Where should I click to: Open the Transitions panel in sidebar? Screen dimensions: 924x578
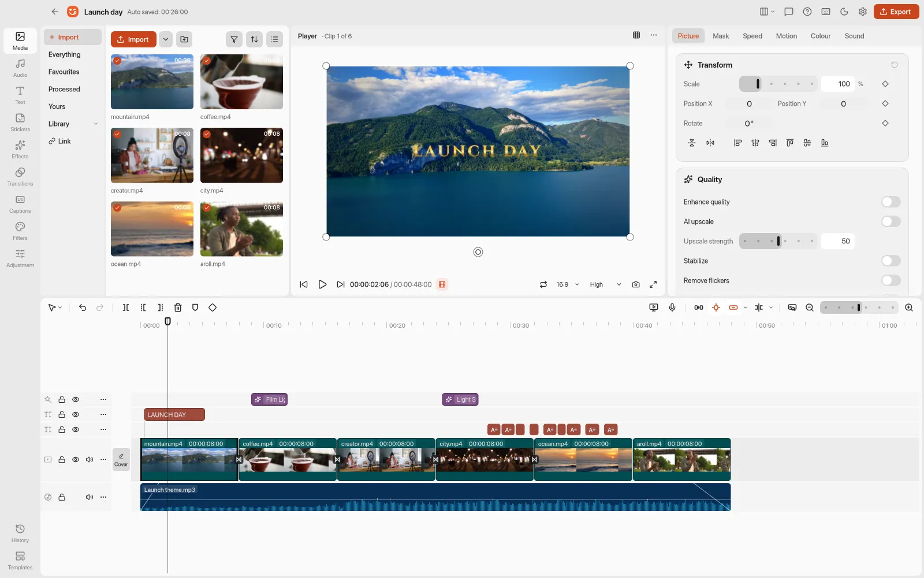[20, 176]
